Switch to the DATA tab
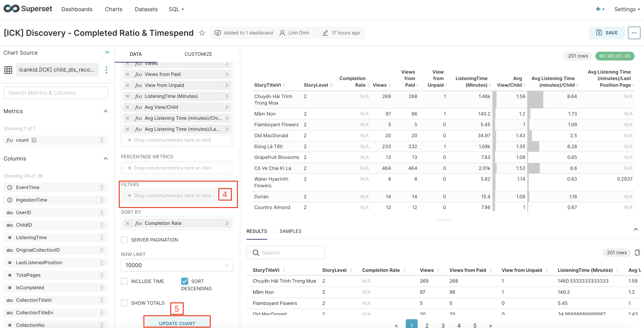The height and width of the screenshot is (328, 644). click(136, 54)
